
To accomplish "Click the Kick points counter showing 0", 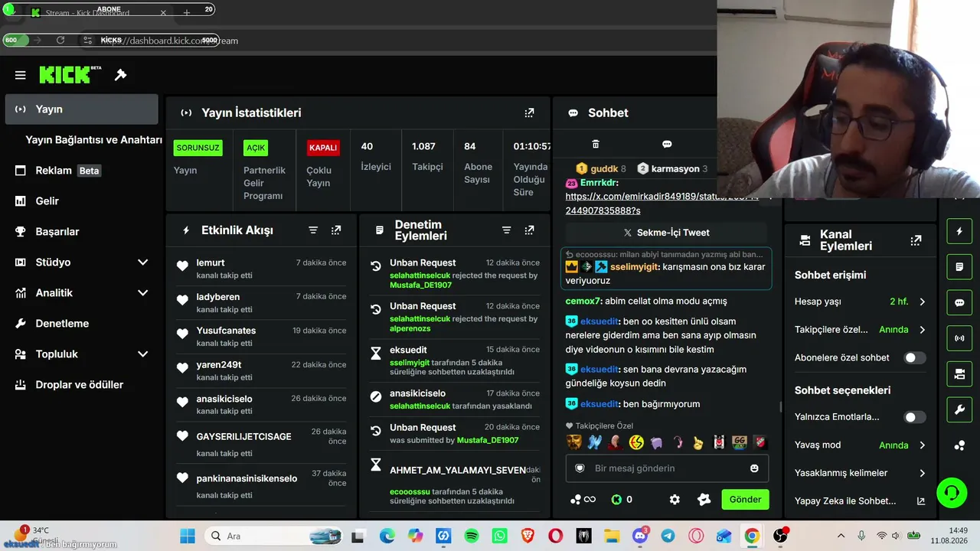I will pos(622,500).
